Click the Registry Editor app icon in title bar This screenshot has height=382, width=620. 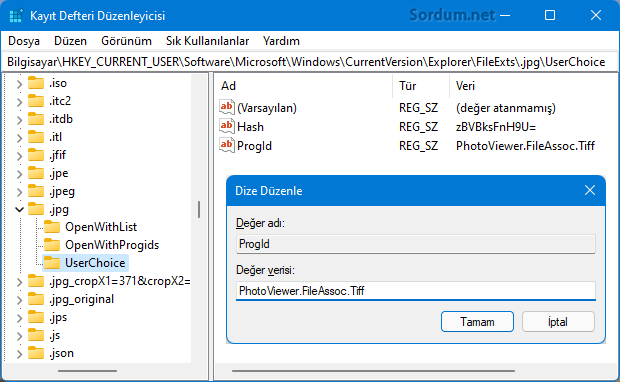click(16, 16)
